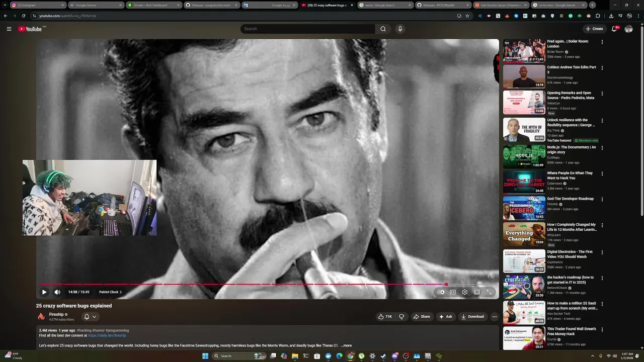Open player settings gear
644x362 pixels.
click(465, 292)
